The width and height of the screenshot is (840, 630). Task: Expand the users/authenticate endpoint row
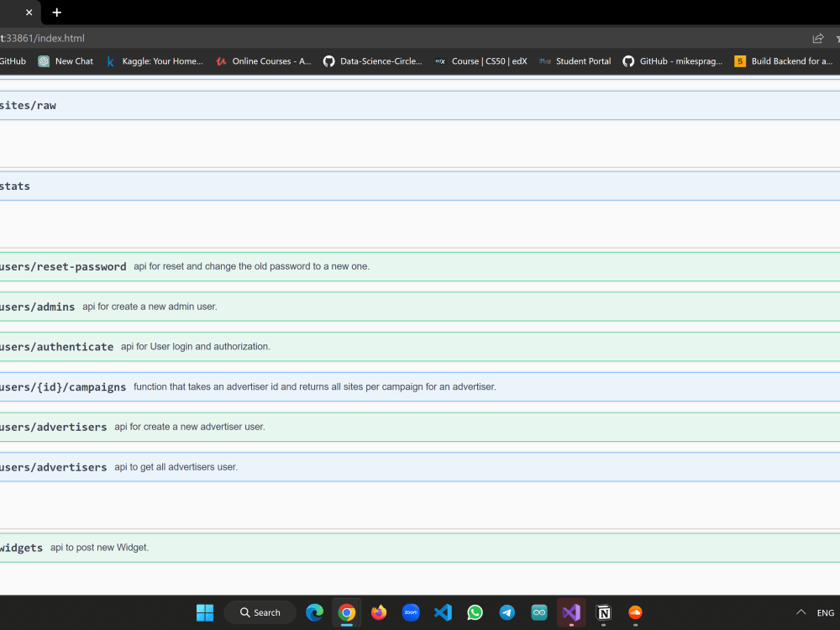336,346
